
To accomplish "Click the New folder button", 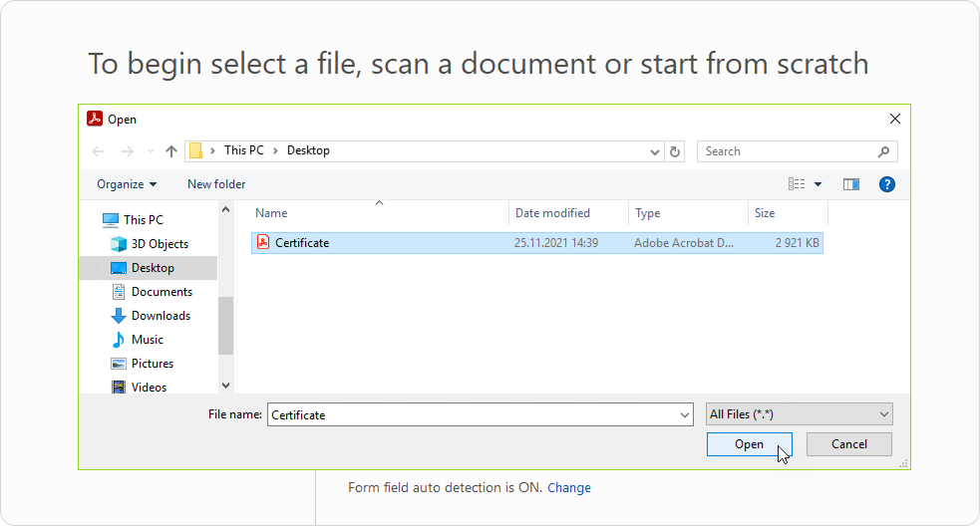I will tap(216, 184).
